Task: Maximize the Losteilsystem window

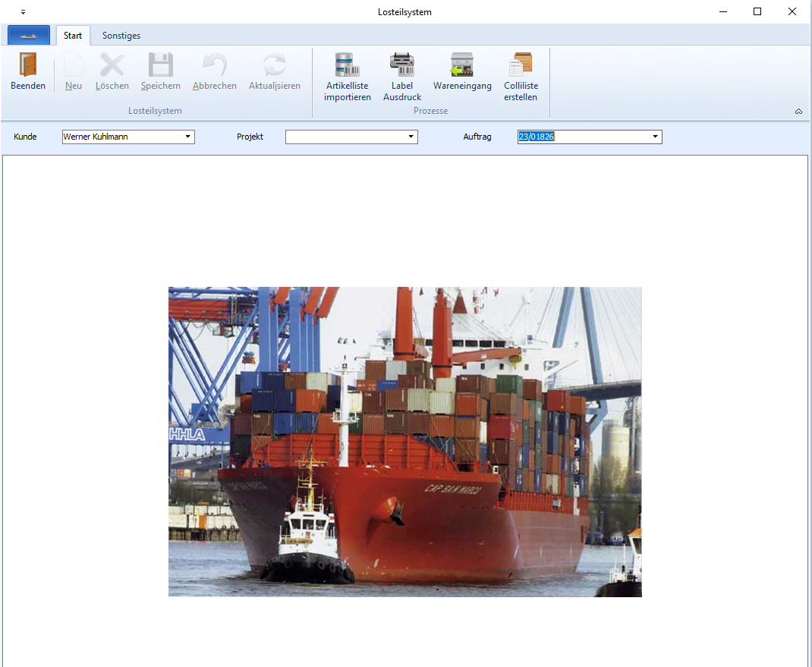Action: (757, 11)
